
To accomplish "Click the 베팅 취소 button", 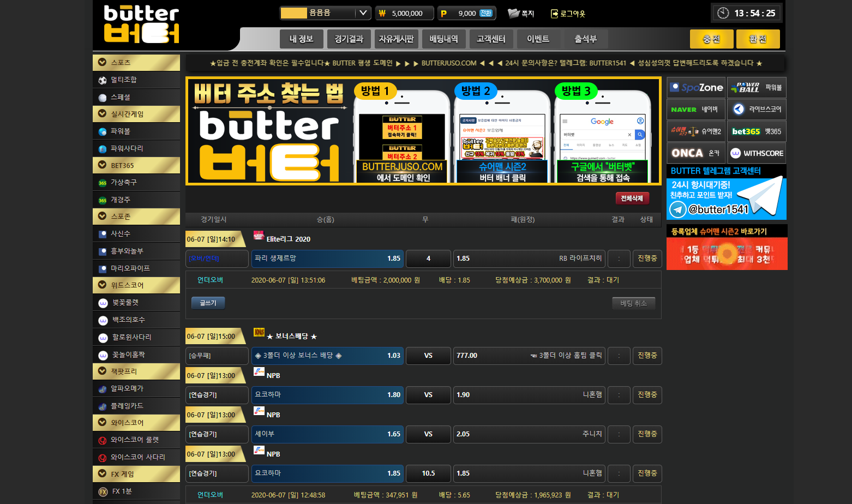I will point(633,303).
